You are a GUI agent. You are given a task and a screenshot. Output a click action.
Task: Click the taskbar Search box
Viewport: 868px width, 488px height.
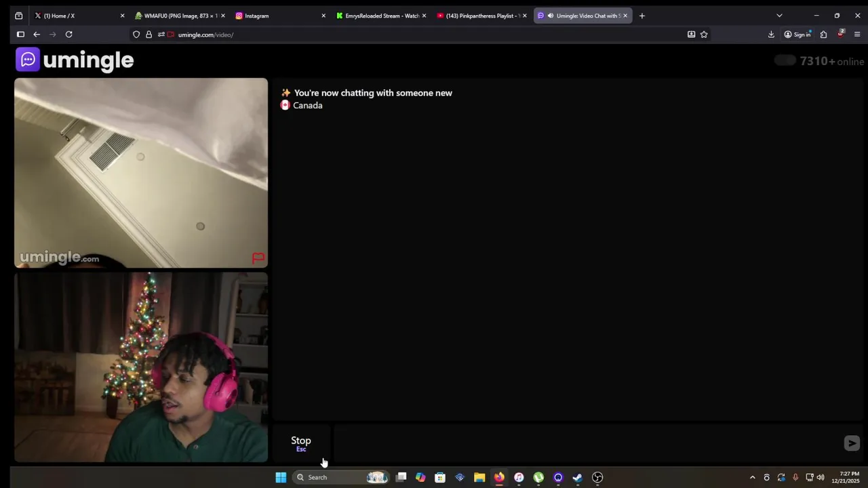[x=340, y=477]
